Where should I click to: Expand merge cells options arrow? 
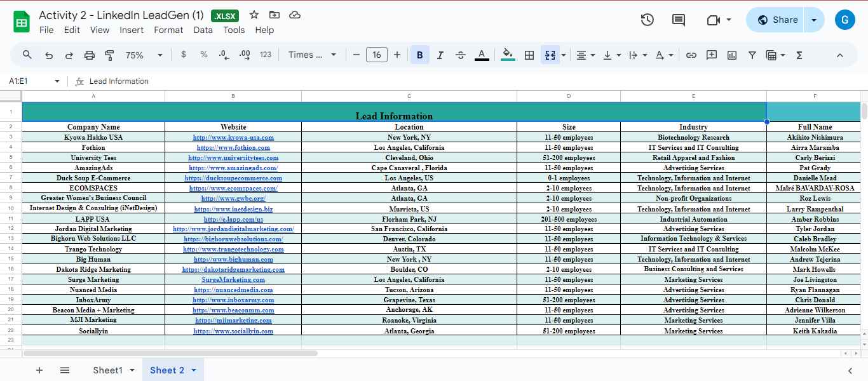coord(564,55)
